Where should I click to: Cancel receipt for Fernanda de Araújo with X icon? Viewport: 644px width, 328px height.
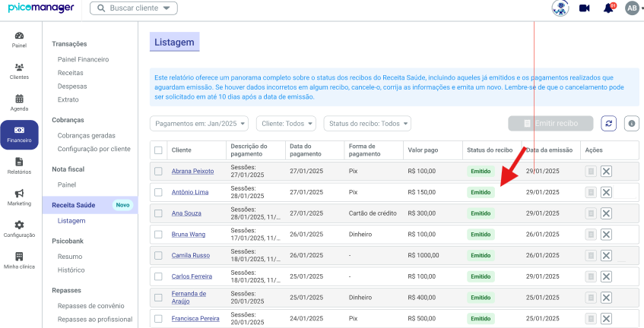pyautogui.click(x=606, y=298)
